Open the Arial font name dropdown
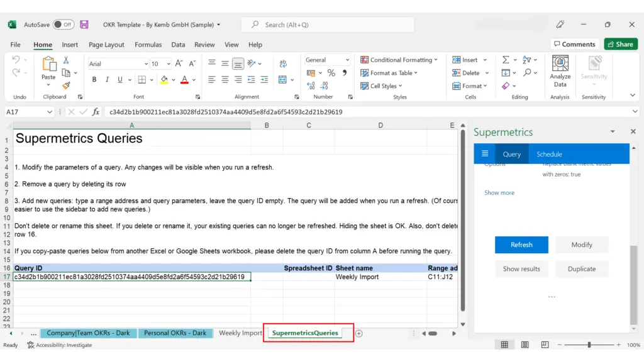The image size is (644, 362). (x=145, y=64)
